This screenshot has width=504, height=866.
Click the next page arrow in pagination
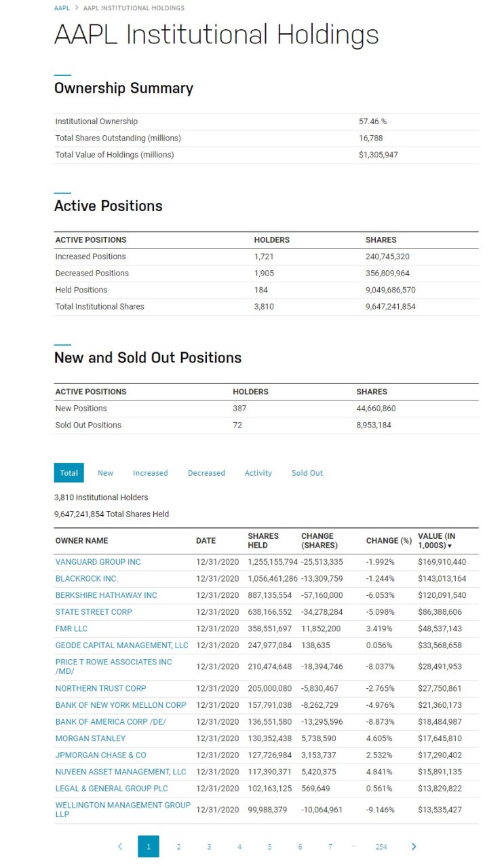(x=414, y=846)
